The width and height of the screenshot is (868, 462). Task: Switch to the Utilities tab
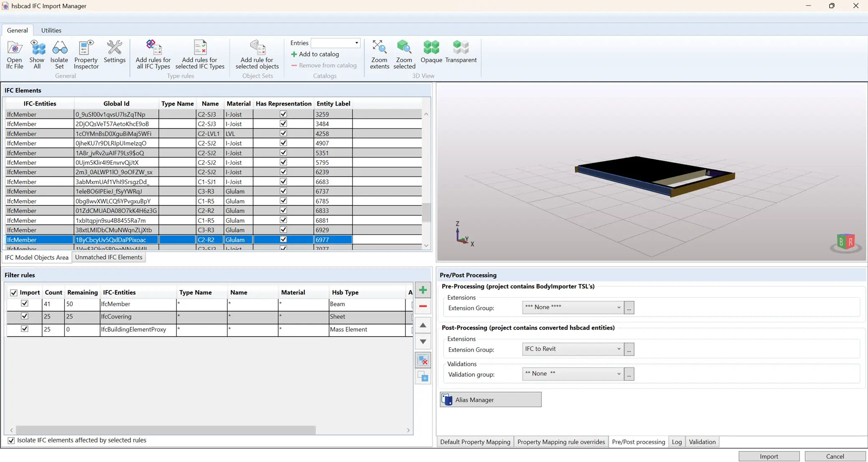pyautogui.click(x=51, y=30)
